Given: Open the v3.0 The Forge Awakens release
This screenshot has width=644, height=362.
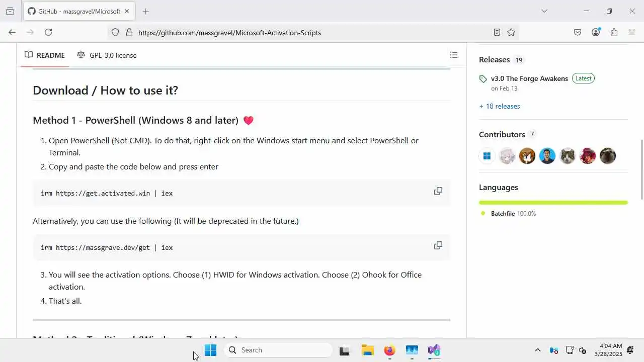Looking at the screenshot, I should pyautogui.click(x=529, y=78).
